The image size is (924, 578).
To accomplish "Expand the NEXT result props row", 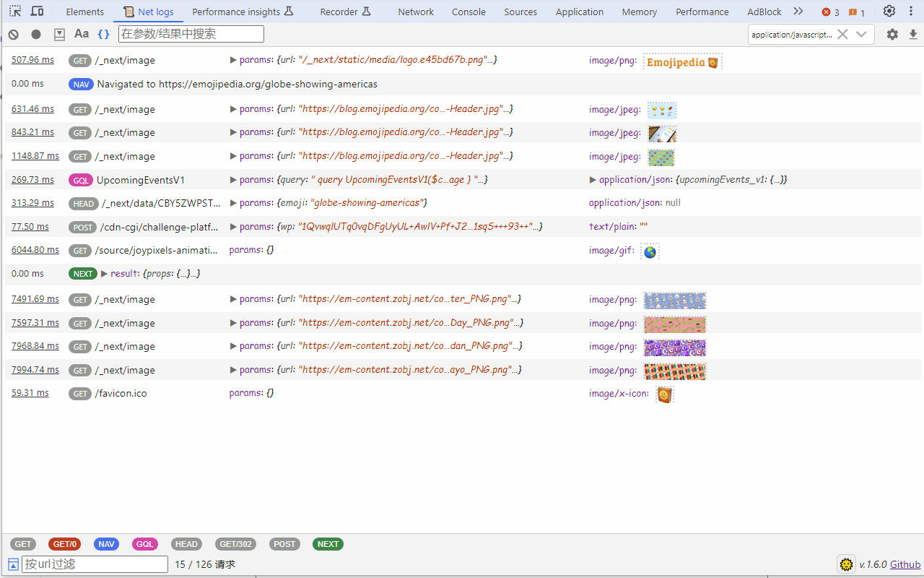I will tap(104, 274).
